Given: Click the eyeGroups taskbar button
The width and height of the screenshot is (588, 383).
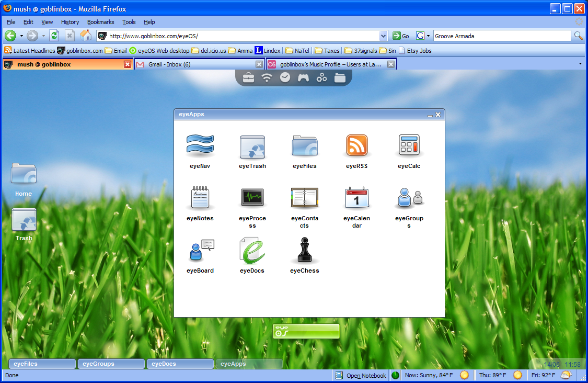Looking at the screenshot, I should [111, 364].
